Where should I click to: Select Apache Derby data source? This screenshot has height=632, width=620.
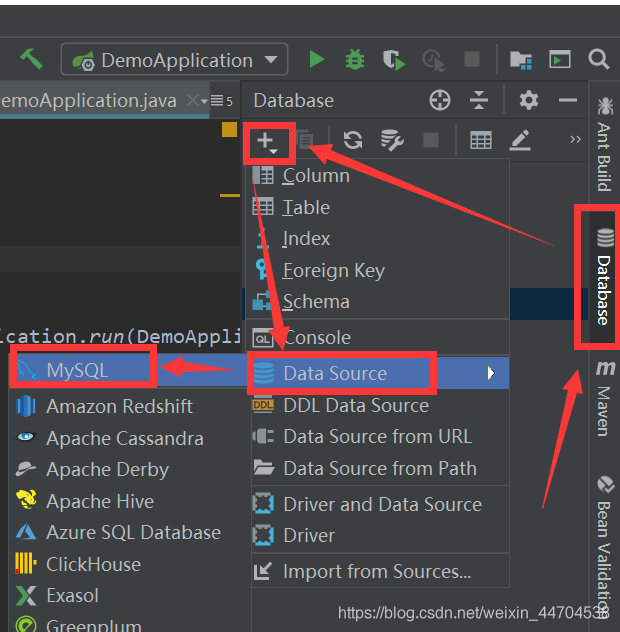pyautogui.click(x=130, y=470)
